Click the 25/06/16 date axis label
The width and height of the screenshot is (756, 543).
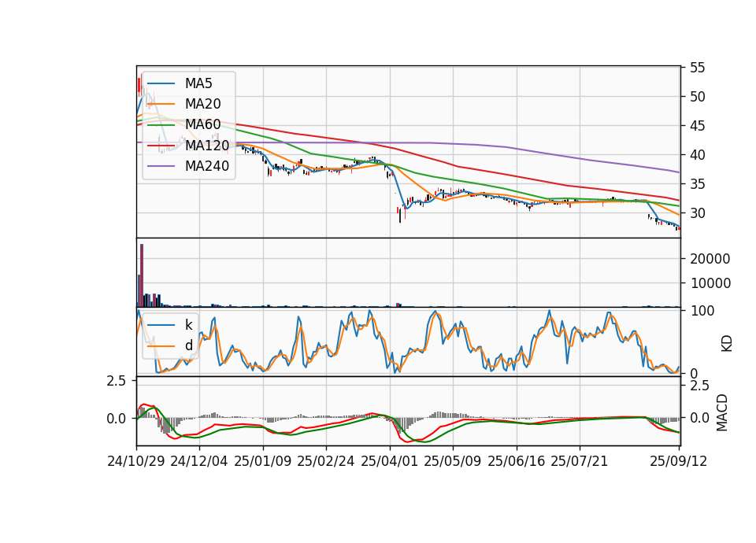click(x=517, y=461)
